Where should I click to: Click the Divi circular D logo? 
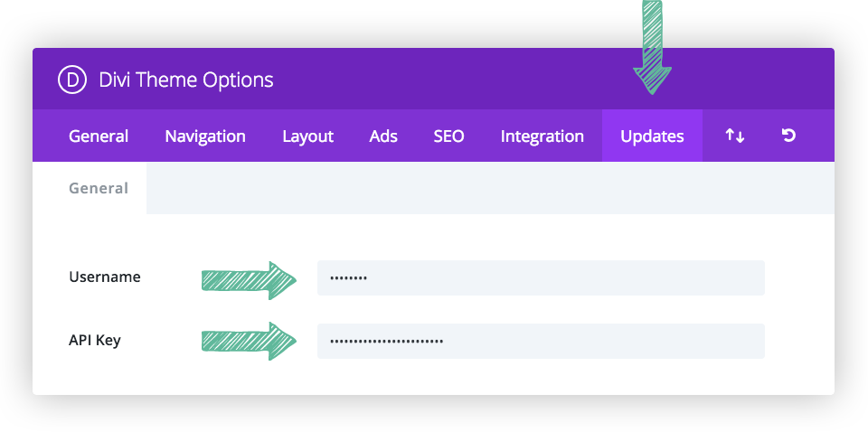pyautogui.click(x=71, y=80)
